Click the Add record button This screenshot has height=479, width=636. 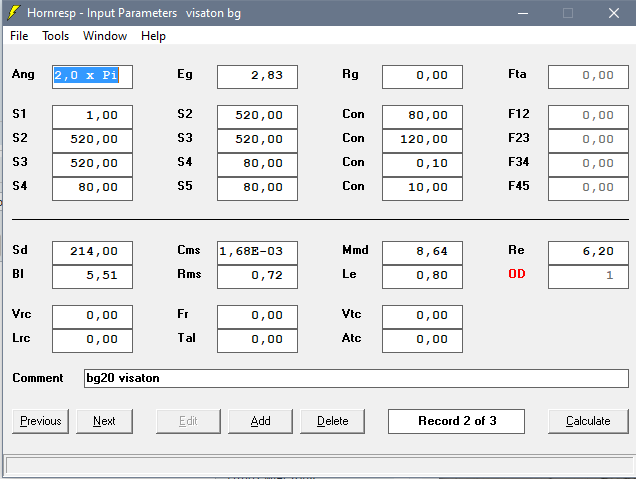pyautogui.click(x=260, y=421)
